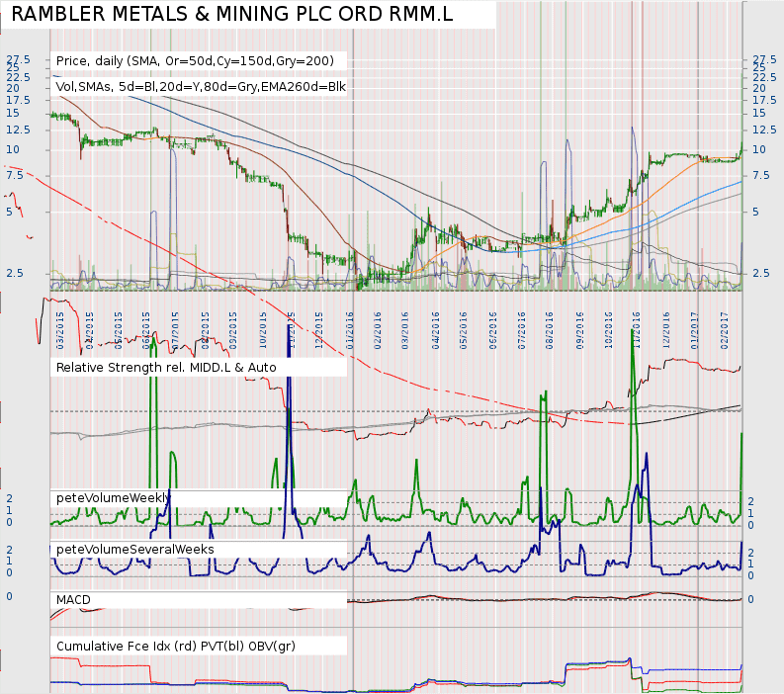This screenshot has height=694, width=784.
Task: Select the 'Price, daily (SMA...)' legend label
Action: point(195,61)
